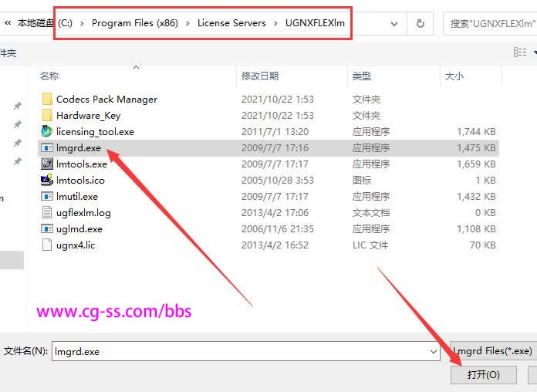This screenshot has width=537, height=392.
Task: Select the ugnx4.lic license file
Action: click(46, 245)
